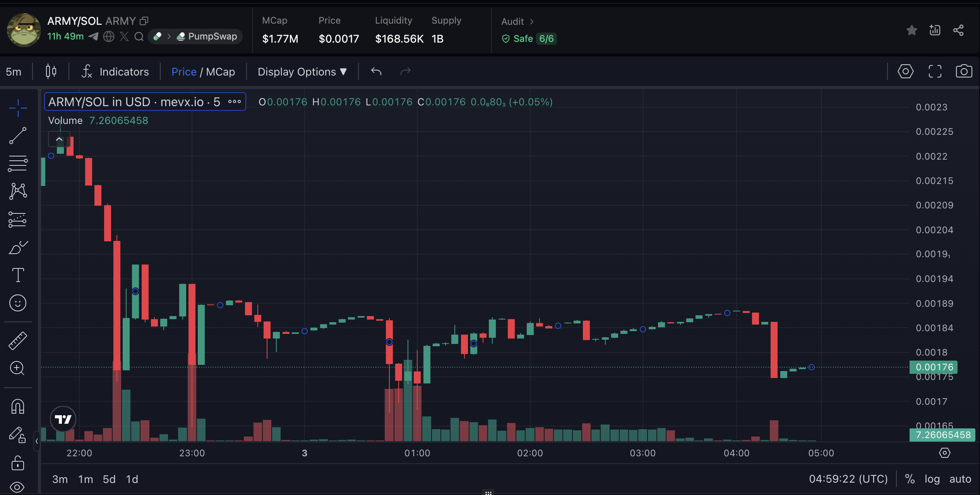Open the ARMY token avatar image

pos(24,30)
